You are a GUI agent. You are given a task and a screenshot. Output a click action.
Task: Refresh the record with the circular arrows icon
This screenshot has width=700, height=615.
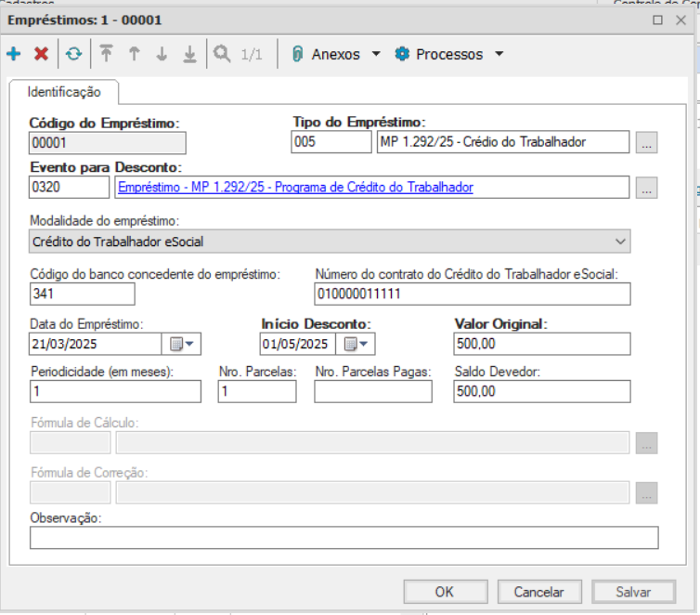(x=73, y=54)
